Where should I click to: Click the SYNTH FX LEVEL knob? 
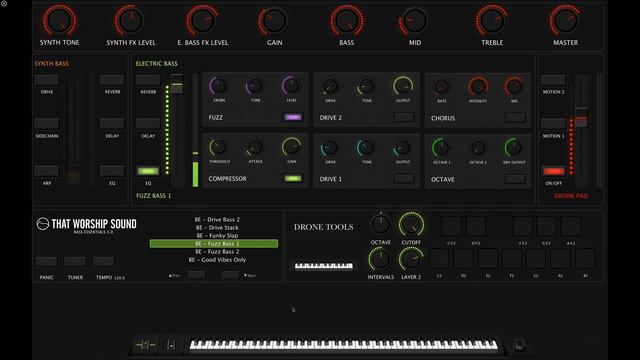coord(131,20)
